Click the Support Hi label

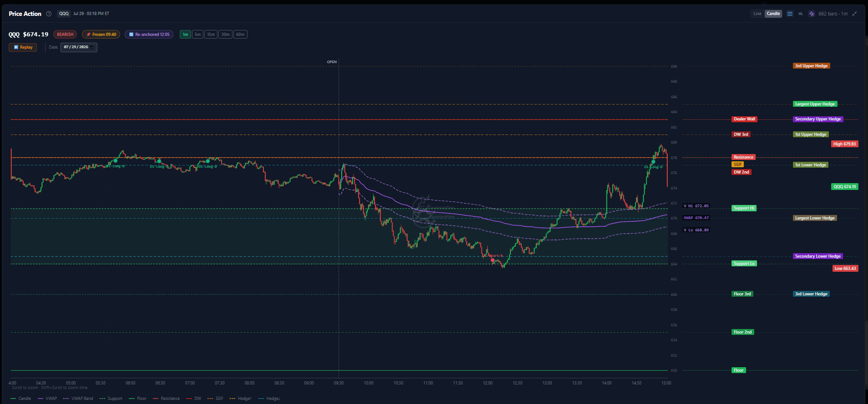pyautogui.click(x=744, y=208)
